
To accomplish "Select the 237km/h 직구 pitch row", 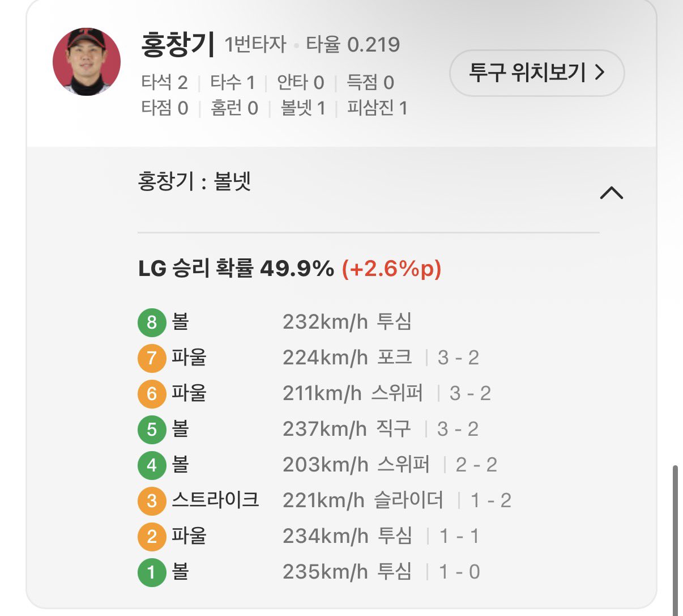I will click(x=347, y=429).
